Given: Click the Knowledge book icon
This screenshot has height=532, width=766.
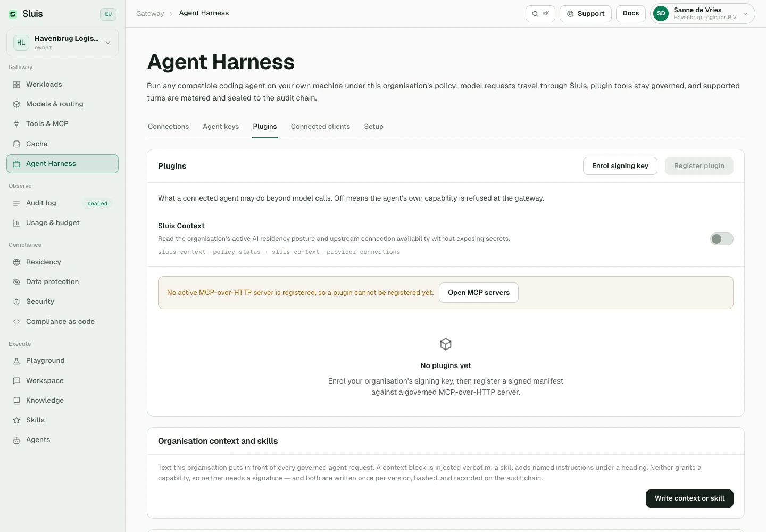Looking at the screenshot, I should (x=16, y=401).
